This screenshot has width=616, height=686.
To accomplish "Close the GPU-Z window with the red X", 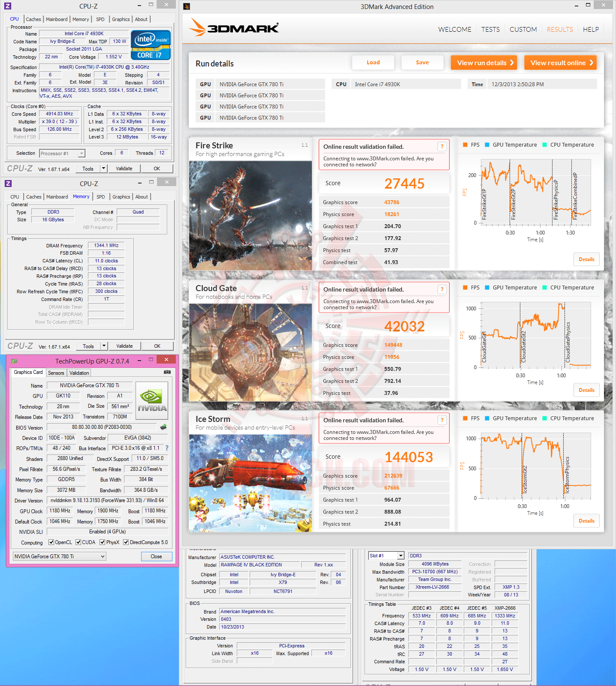I will pos(166,359).
